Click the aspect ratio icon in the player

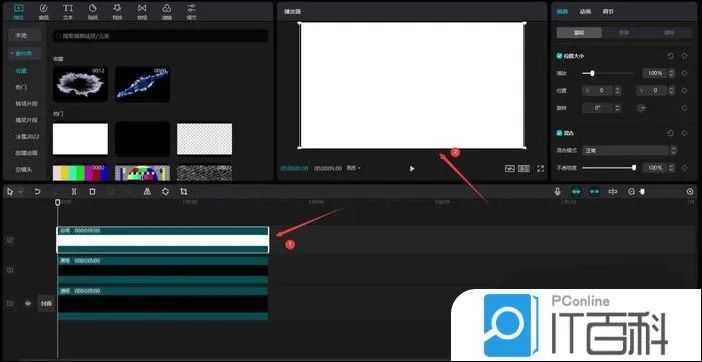click(524, 169)
